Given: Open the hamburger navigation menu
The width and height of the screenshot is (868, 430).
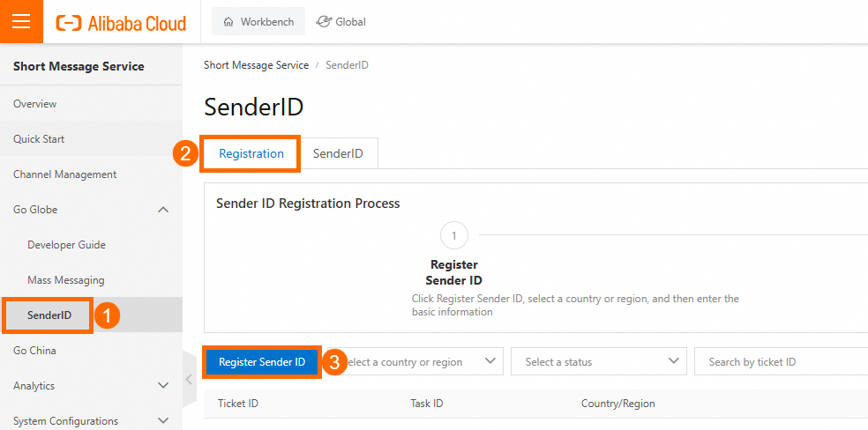Looking at the screenshot, I should (21, 21).
